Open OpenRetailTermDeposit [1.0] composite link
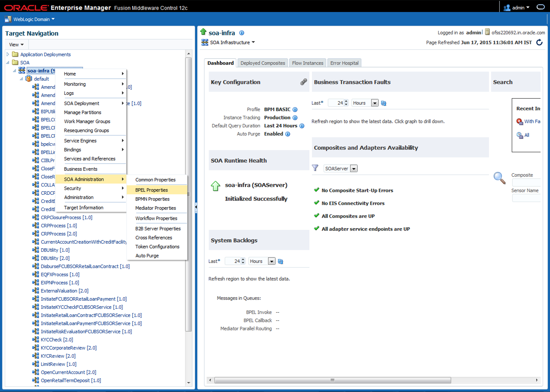The height and width of the screenshot is (392, 550). [71, 380]
